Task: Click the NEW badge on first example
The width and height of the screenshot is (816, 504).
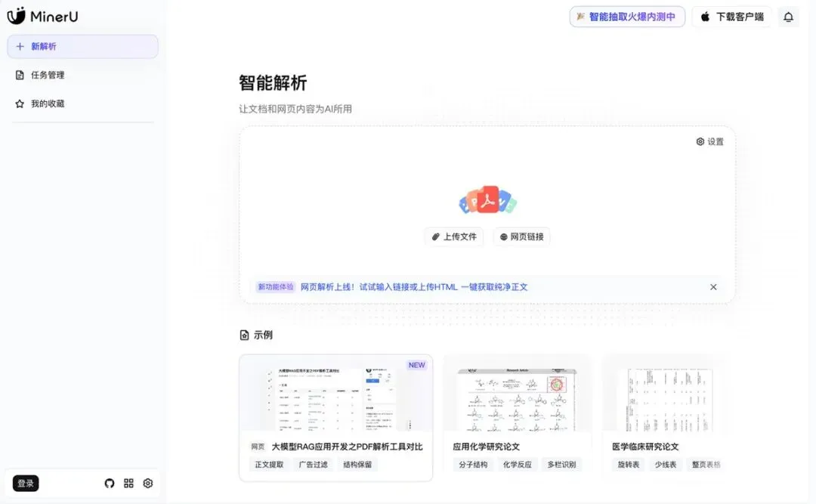Action: coord(417,365)
